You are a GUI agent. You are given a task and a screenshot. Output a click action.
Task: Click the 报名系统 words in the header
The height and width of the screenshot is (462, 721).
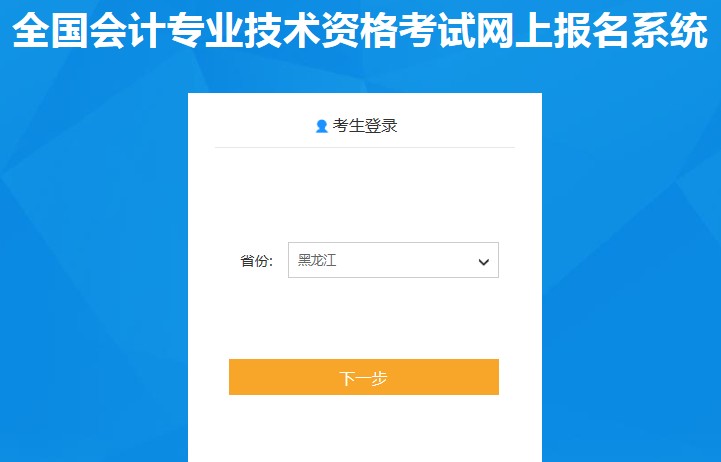(x=630, y=31)
